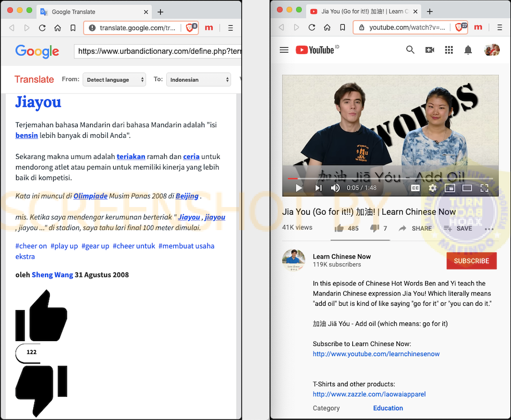Downvote the Jiayou definition thumbs down
Image resolution: width=511 pixels, height=420 pixels.
[x=41, y=392]
